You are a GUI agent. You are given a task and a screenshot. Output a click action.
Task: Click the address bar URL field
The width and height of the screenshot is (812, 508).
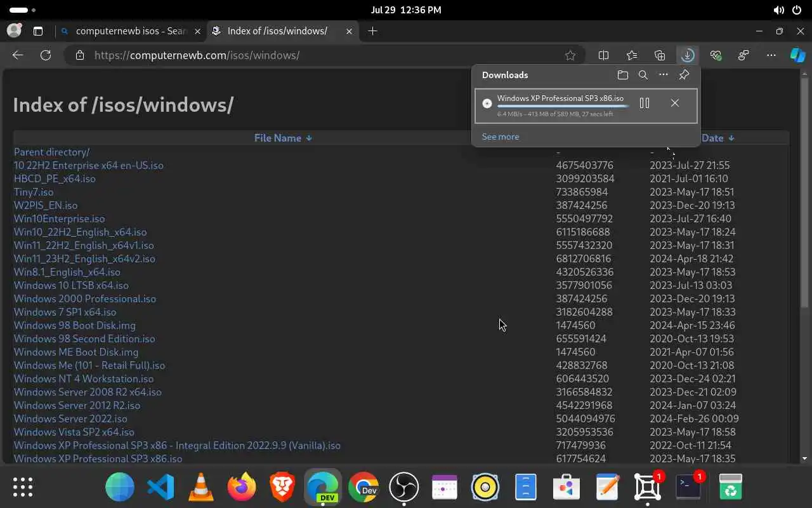pos(324,55)
